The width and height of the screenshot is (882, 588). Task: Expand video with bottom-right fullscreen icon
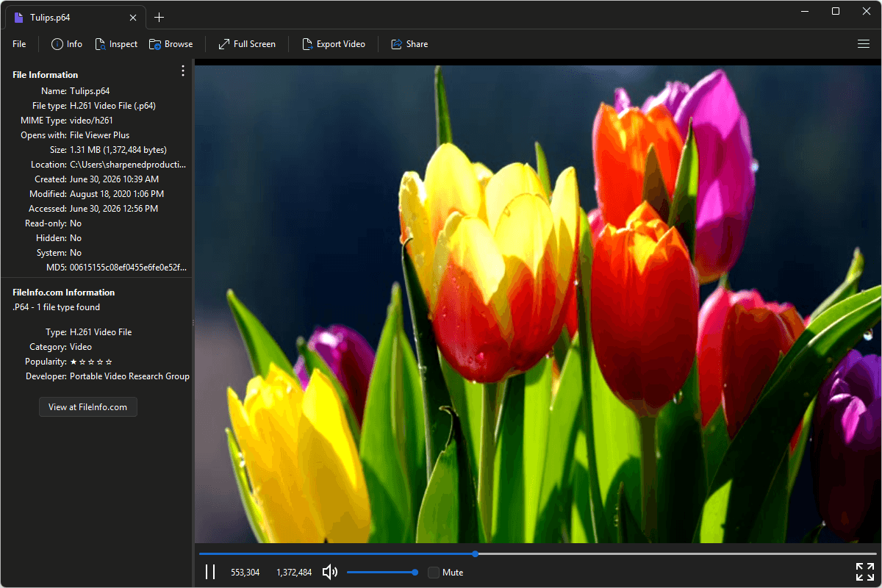coord(865,572)
